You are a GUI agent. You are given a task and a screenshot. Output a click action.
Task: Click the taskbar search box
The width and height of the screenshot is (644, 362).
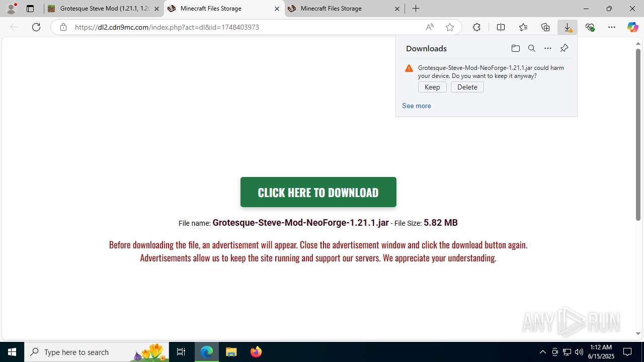pos(97,352)
